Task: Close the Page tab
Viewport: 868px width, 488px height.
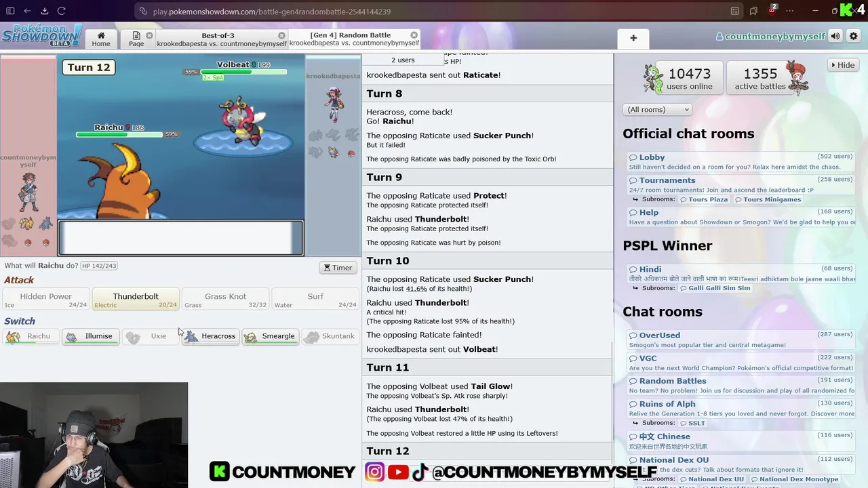Action: pyautogui.click(x=149, y=35)
